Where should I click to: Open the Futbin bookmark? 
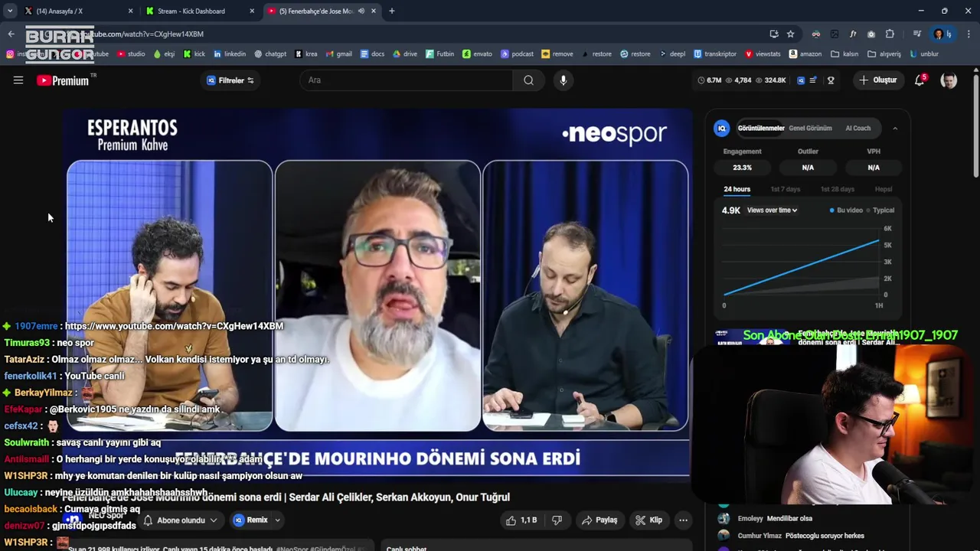click(440, 54)
